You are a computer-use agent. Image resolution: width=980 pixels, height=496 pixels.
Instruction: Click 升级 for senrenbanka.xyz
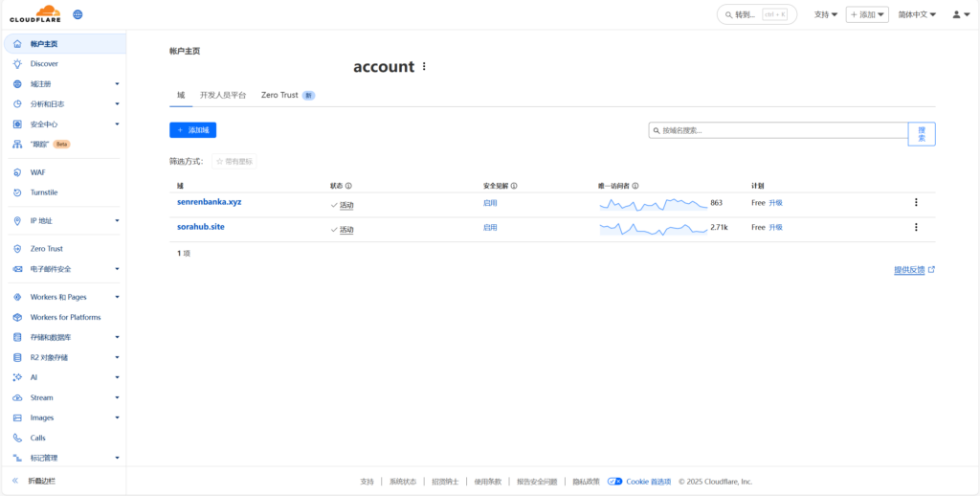click(x=775, y=203)
